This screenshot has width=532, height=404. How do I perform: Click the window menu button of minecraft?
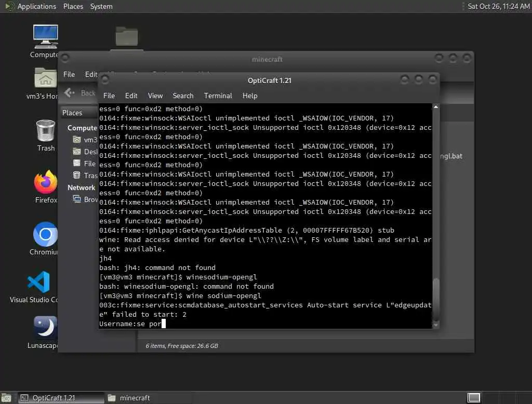tap(65, 58)
